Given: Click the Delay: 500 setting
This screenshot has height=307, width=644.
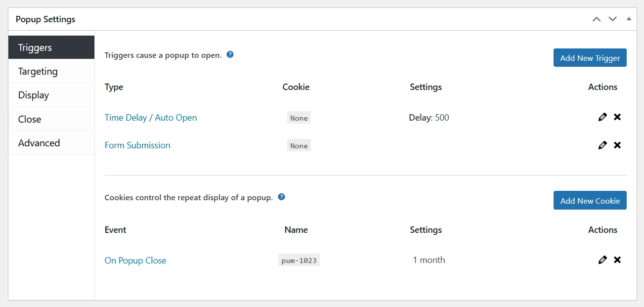Looking at the screenshot, I should pos(429,118).
